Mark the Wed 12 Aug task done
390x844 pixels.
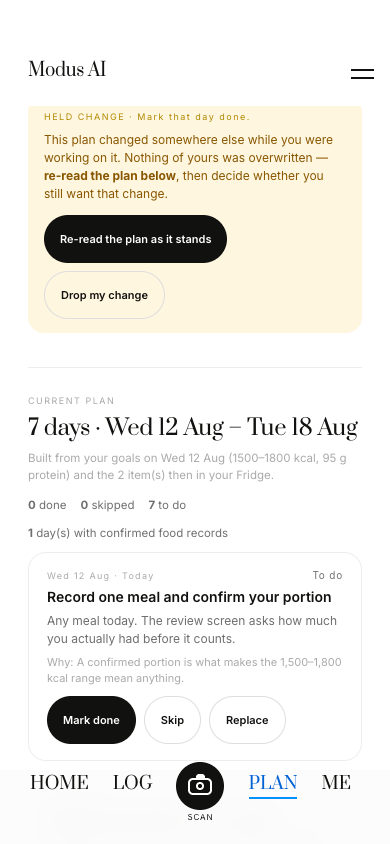pyautogui.click(x=91, y=720)
